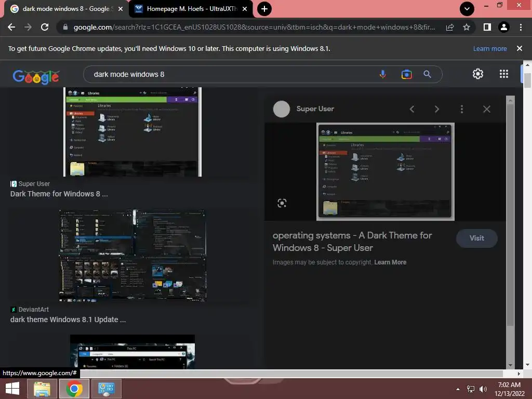Click Super User source in preview panel
Screen dimensions: 532x399
click(315, 109)
